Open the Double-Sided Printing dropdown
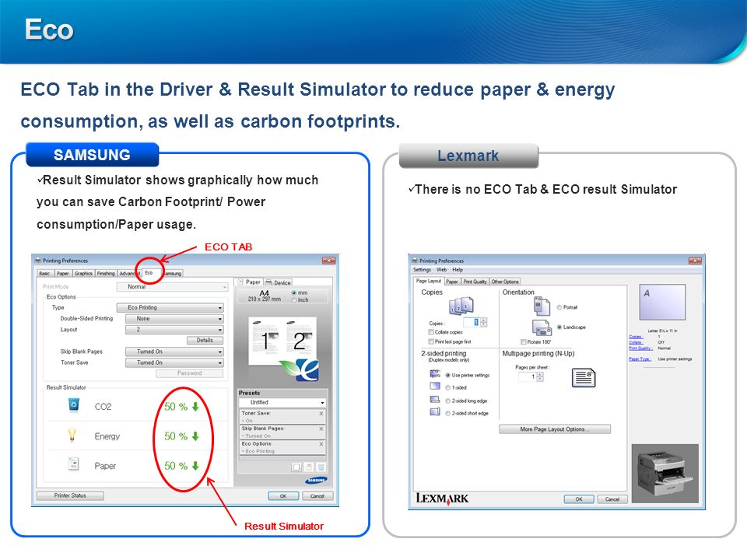747x560 pixels. [174, 319]
